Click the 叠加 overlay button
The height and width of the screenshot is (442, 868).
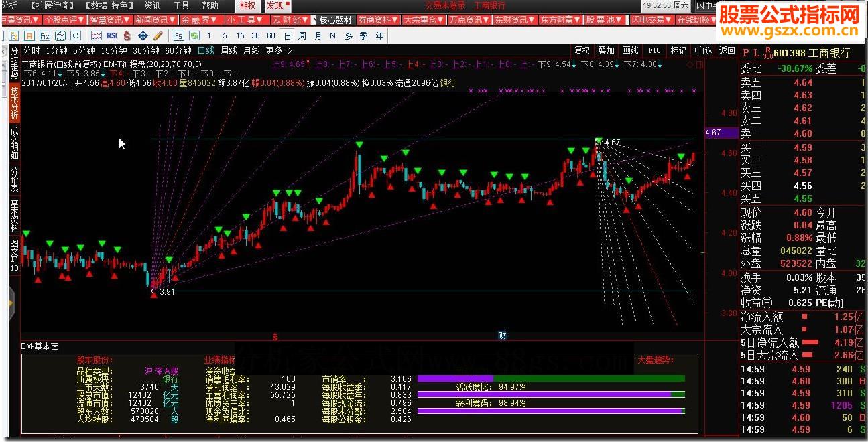coord(606,50)
